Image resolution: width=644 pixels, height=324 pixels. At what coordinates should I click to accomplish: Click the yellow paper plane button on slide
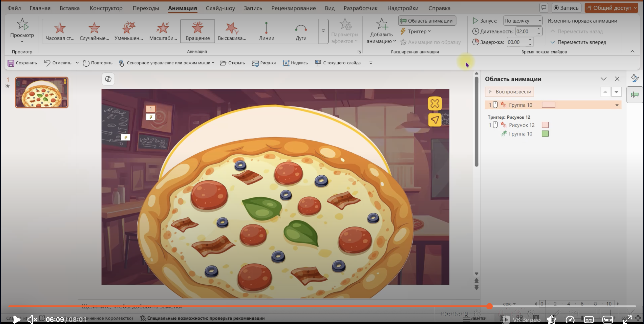(x=435, y=120)
